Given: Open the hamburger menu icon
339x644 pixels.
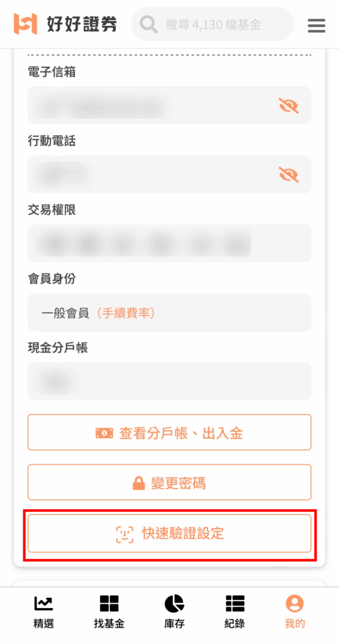Looking at the screenshot, I should [316, 25].
